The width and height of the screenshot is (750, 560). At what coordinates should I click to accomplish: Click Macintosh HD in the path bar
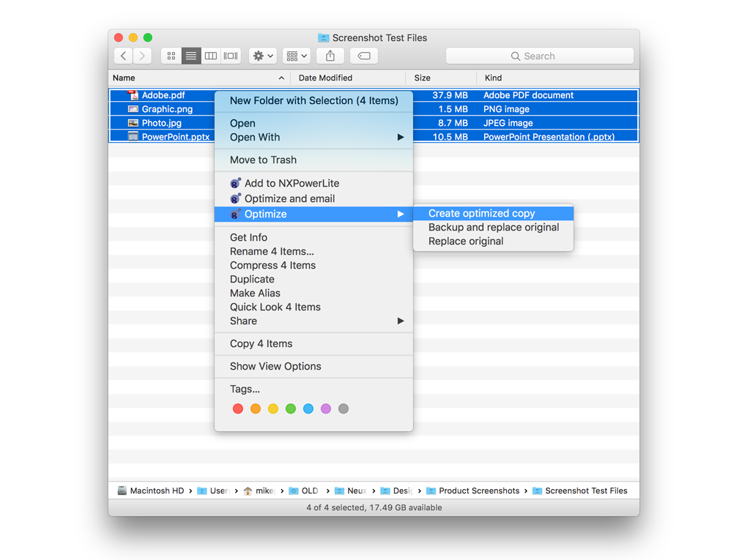click(151, 490)
